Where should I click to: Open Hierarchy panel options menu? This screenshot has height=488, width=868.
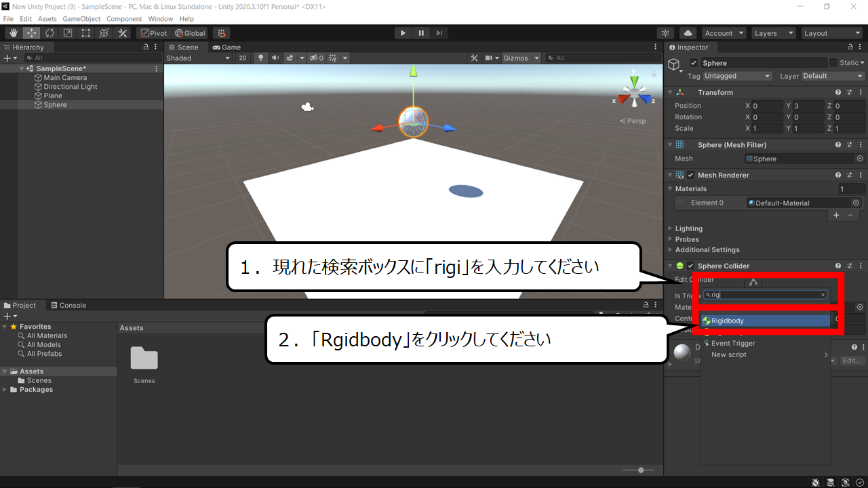pos(156,47)
